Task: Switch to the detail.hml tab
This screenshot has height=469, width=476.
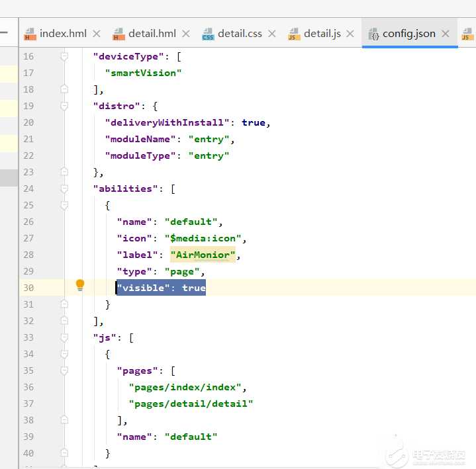Action: pyautogui.click(x=152, y=34)
